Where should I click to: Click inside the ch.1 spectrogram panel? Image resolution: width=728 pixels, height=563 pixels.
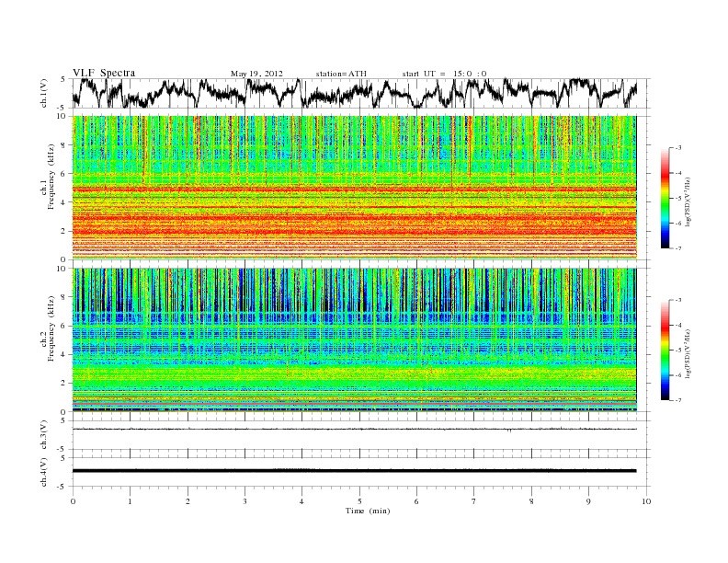point(354,187)
